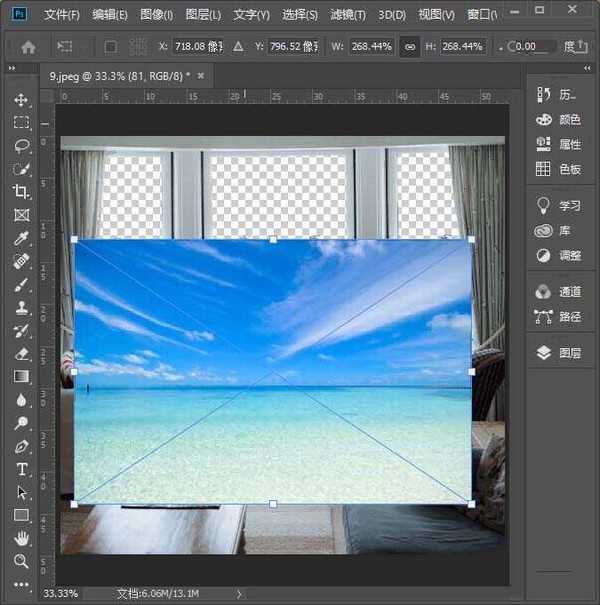Toggle the width-height link chain icon
Screen dimensions: 600x605
(x=409, y=47)
